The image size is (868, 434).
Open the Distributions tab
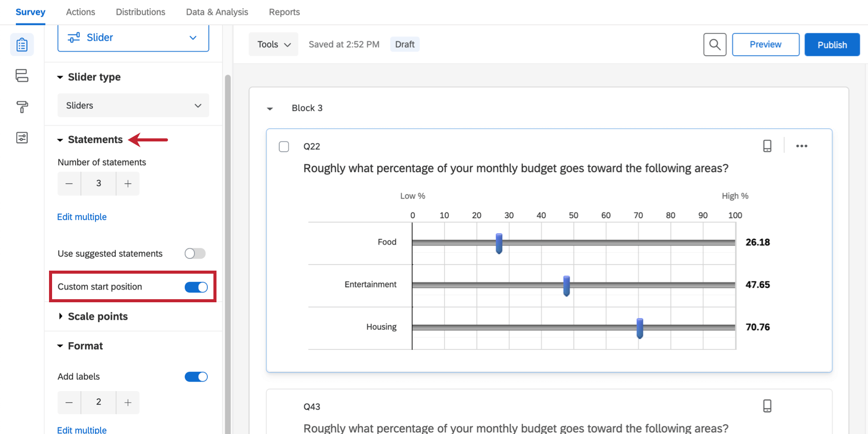coord(140,12)
